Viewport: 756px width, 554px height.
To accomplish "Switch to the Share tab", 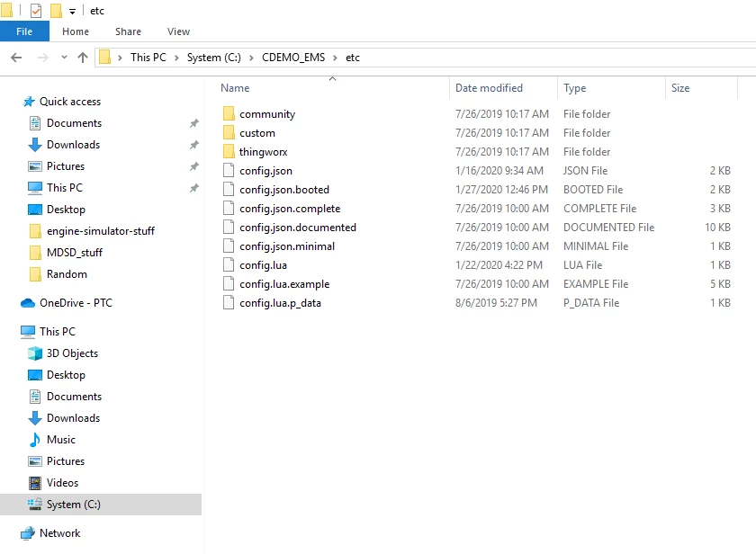I will click(x=127, y=31).
